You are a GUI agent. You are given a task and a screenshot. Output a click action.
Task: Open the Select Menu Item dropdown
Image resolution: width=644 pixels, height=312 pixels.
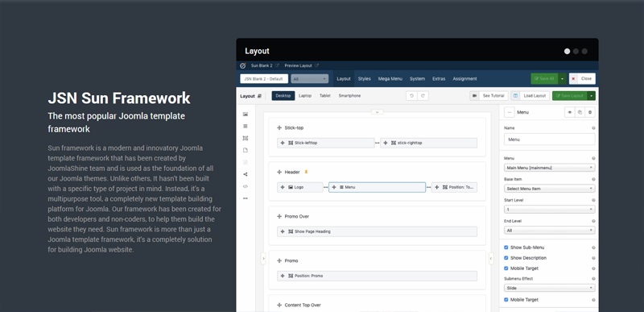click(550, 189)
